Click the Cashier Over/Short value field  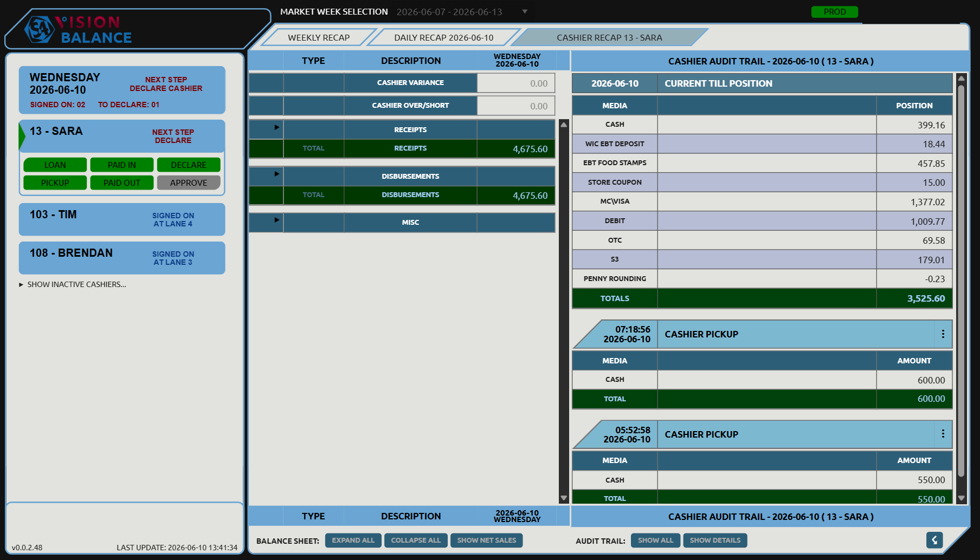pos(516,106)
